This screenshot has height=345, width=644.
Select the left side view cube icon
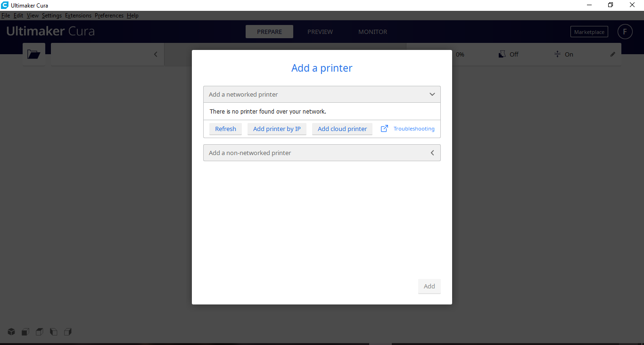point(54,332)
